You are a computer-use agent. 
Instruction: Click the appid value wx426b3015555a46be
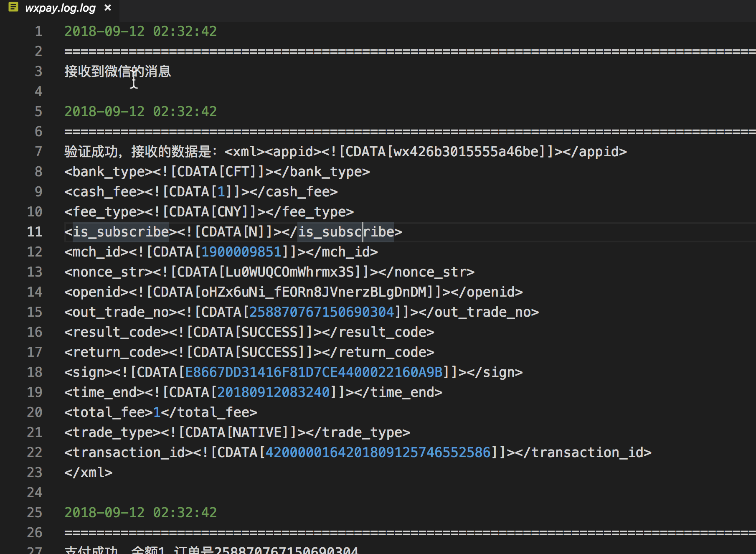pos(466,152)
